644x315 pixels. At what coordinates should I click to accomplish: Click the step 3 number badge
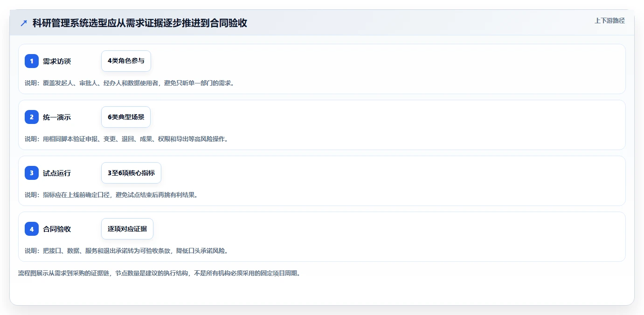click(x=32, y=173)
